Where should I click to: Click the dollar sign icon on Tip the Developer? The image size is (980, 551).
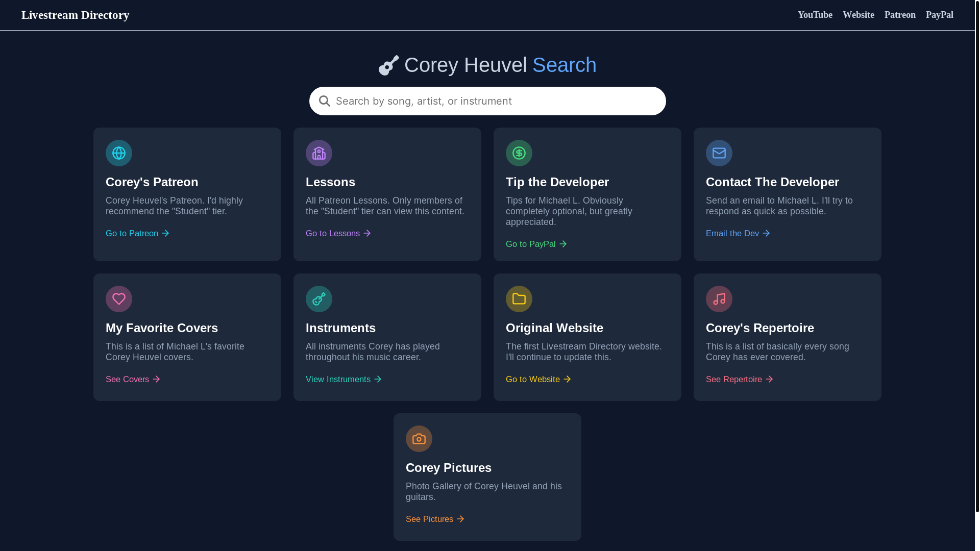(x=519, y=153)
